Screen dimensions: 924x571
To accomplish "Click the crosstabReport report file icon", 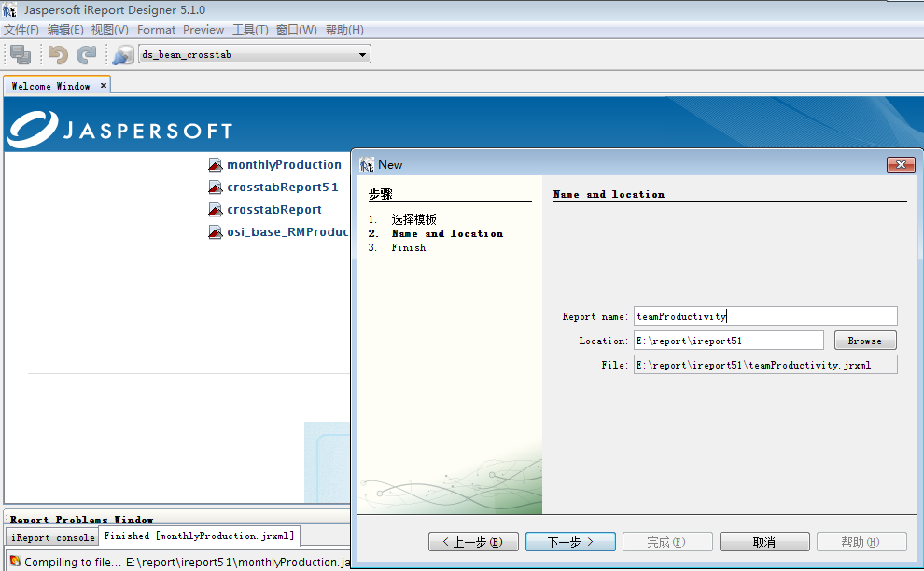I will click(x=215, y=210).
